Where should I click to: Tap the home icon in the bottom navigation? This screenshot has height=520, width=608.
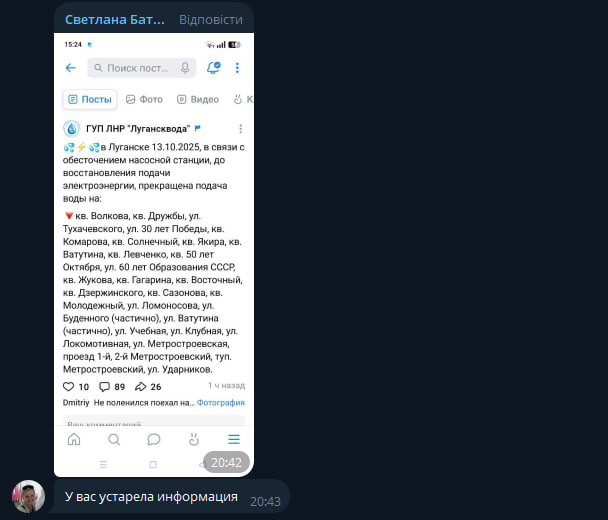point(74,439)
